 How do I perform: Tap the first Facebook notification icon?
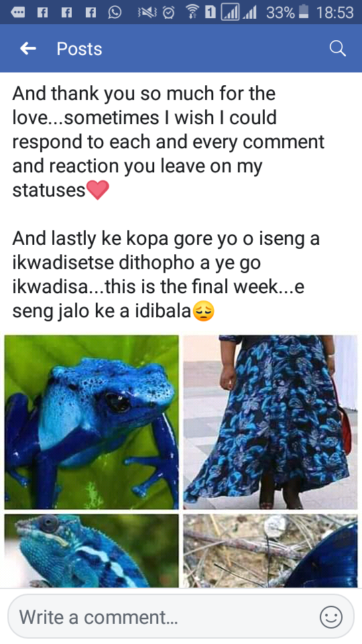[x=42, y=13]
